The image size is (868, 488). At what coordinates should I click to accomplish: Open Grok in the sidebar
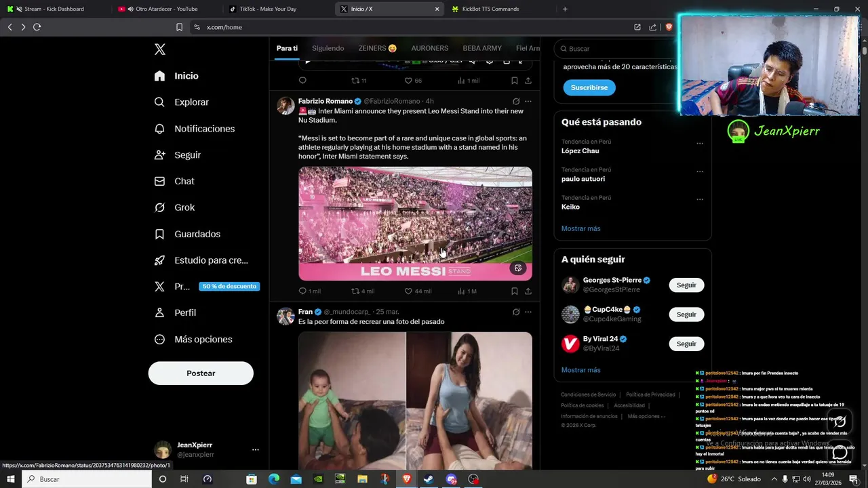tap(174, 207)
